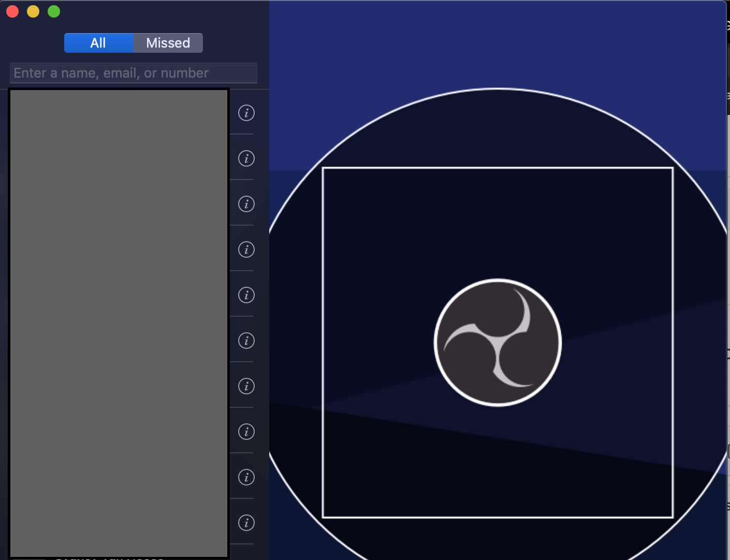Switch to the All calls tab
Viewport: 730px width, 560px height.
tap(99, 43)
